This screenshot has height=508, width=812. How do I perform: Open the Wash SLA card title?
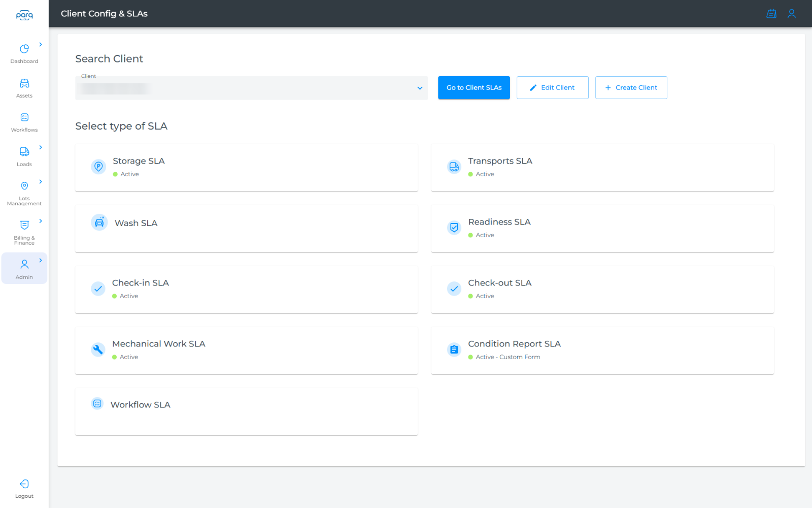[x=136, y=223]
